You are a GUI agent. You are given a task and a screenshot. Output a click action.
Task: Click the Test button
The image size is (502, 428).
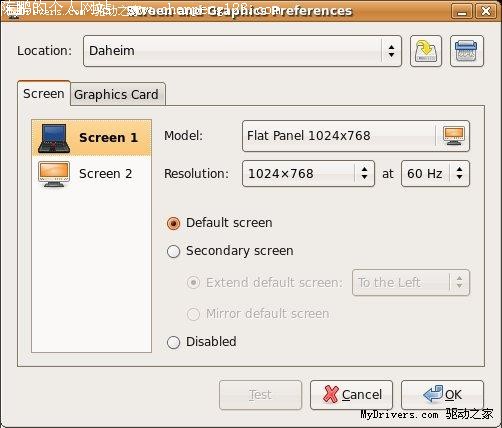(260, 395)
